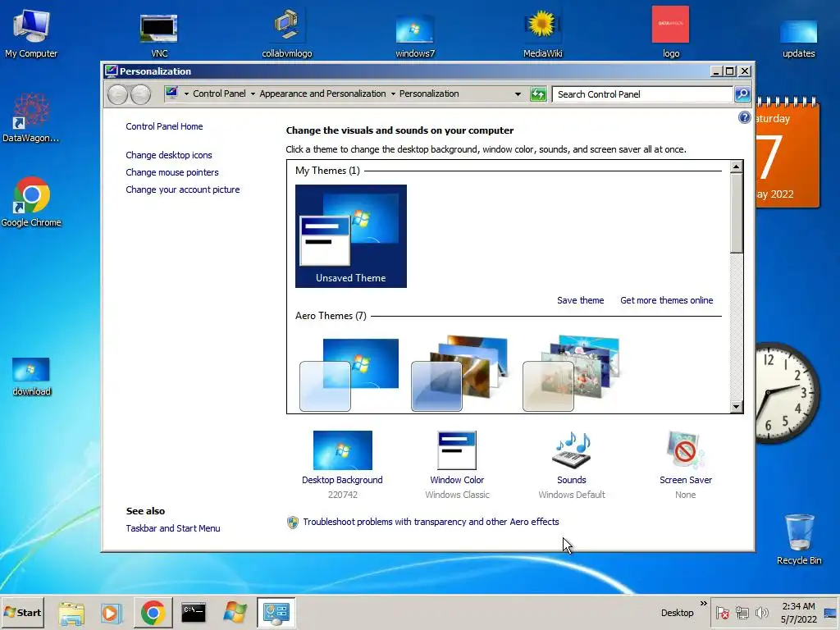Expand the arrow before Control Panel breadcrumb
This screenshot has height=630, width=840.
point(186,94)
